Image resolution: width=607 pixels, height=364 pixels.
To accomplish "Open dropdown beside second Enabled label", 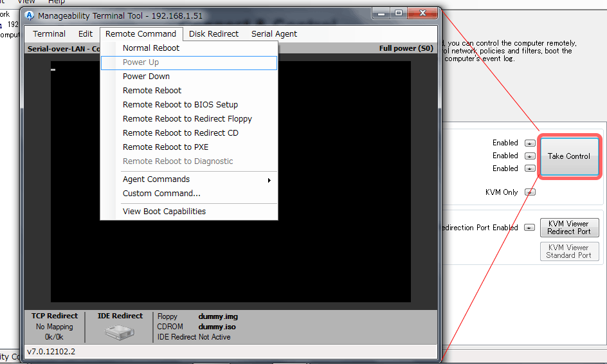I will click(530, 156).
